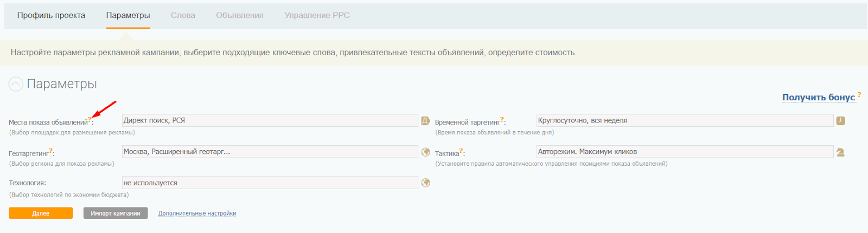Open the time targeting clock icon
Viewport: 868px width, 233px height.
point(840,121)
